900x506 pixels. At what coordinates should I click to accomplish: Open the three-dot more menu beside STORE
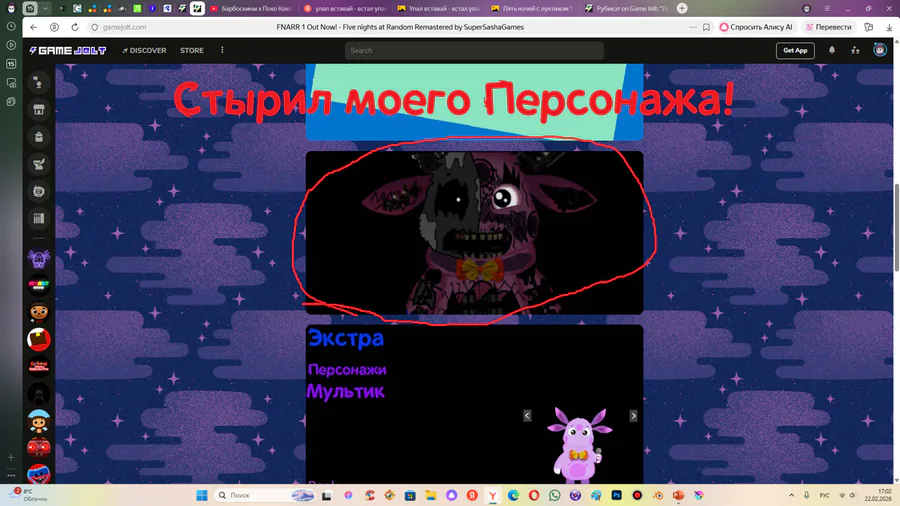[x=222, y=50]
